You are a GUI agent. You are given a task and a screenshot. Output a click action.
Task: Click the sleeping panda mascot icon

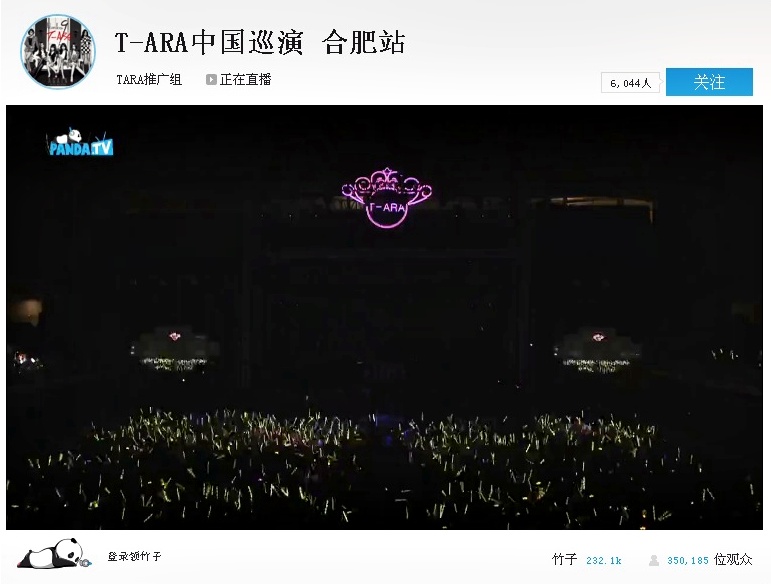(x=55, y=554)
